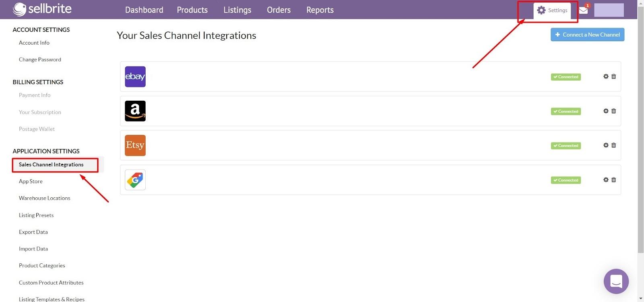
Task: Open the user account menu
Action: 609,10
